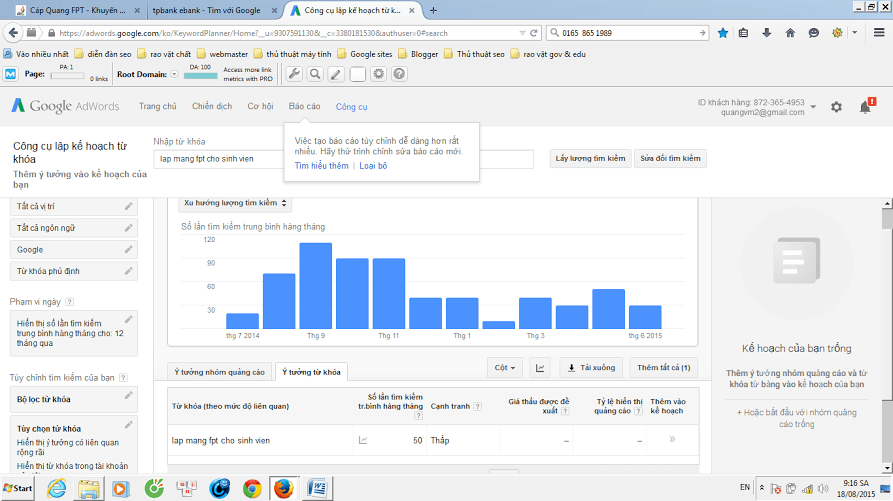The height and width of the screenshot is (501, 893).
Task: Open the chat bubble icon in toolbar
Action: pos(814,33)
